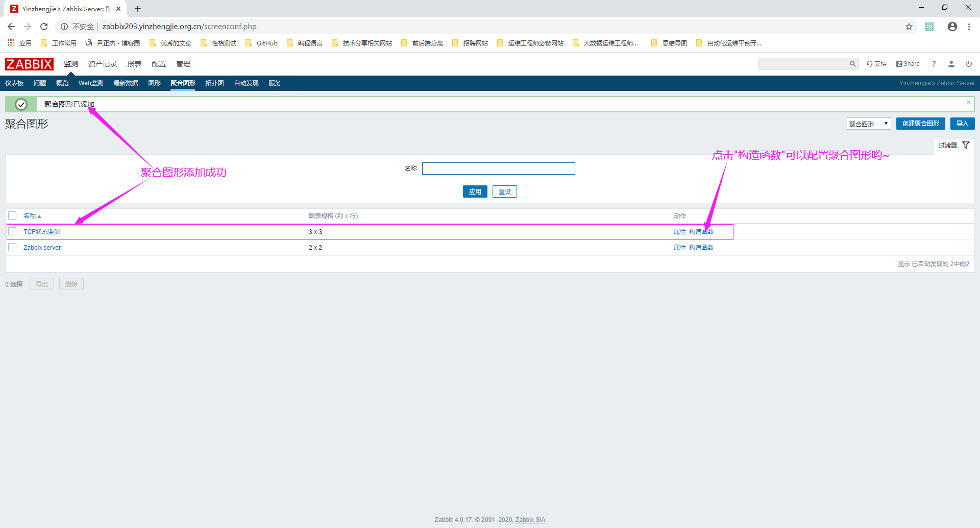The image size is (980, 528).
Task: Toggle the filter funnel icon
Action: pyautogui.click(x=966, y=146)
